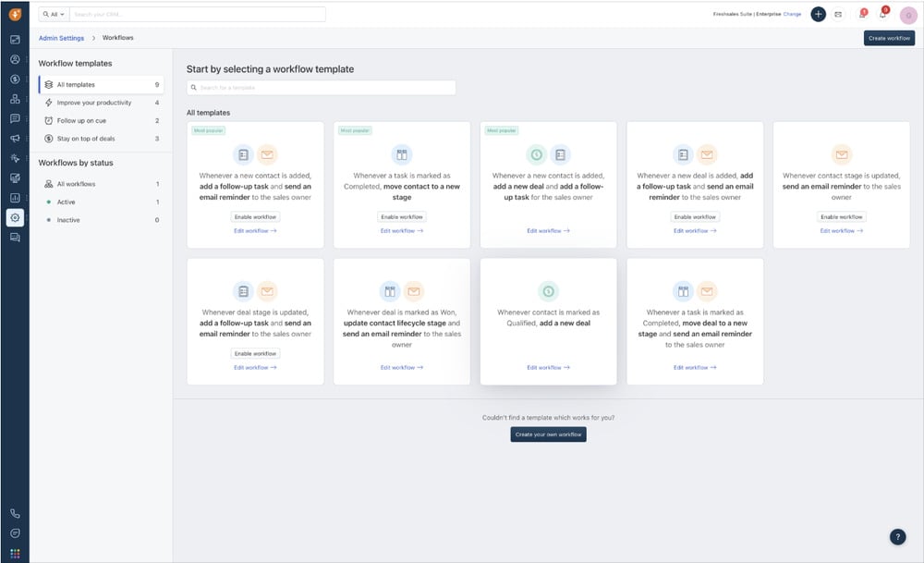The image size is (924, 563).
Task: Select the Settings gear icon in sidebar
Action: click(x=15, y=219)
